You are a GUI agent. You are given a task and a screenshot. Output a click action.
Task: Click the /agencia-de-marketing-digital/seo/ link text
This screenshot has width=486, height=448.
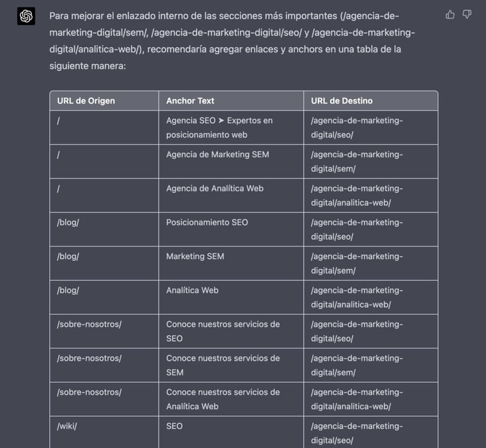coord(356,127)
